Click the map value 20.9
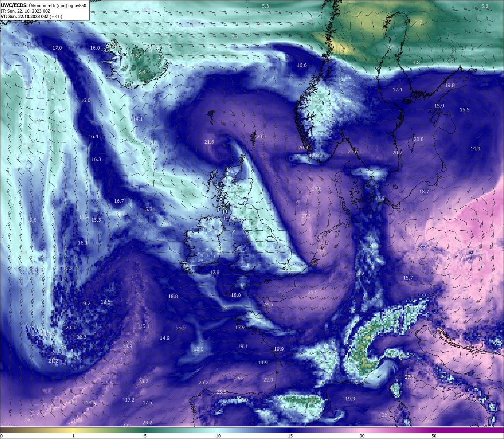 point(303,148)
